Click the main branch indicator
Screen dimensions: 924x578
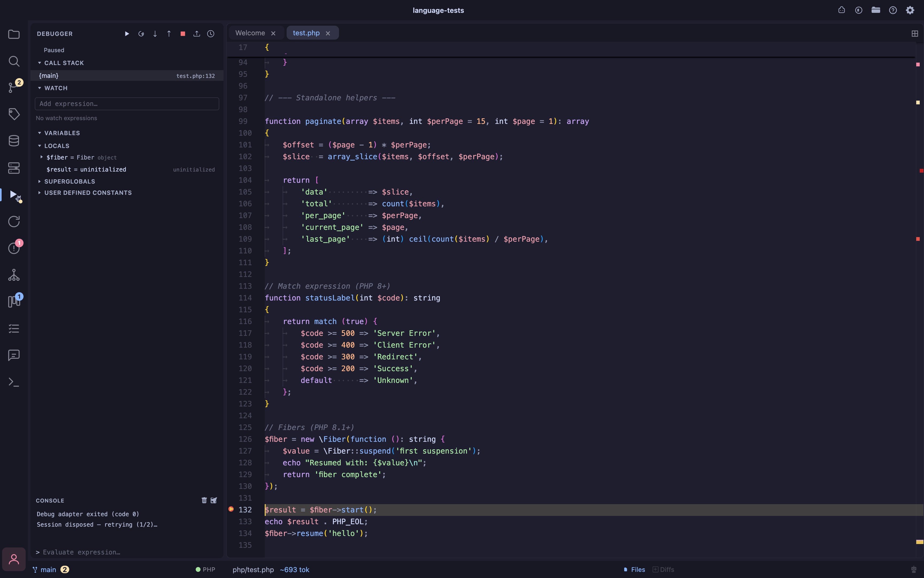point(44,570)
